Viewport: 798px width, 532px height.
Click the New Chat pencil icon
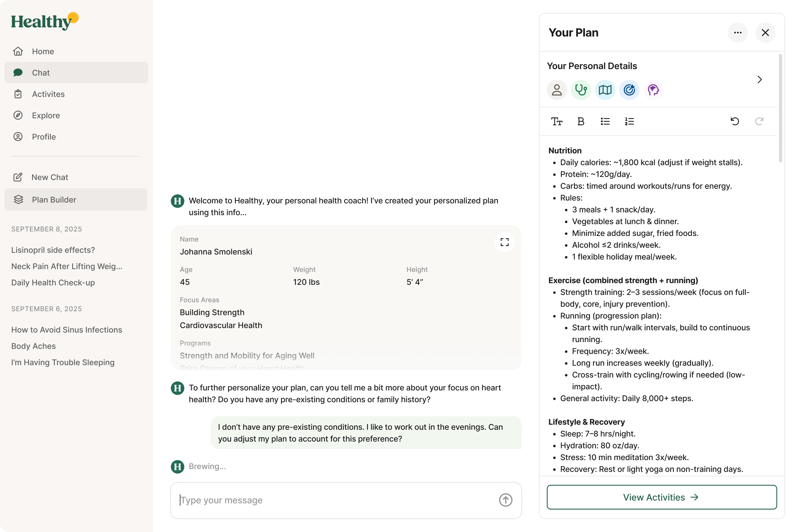point(18,177)
